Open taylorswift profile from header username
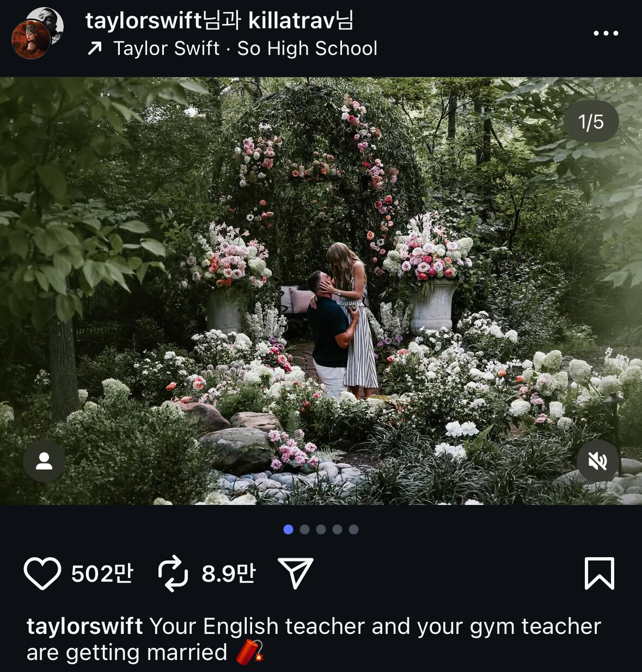642x672 pixels. (x=144, y=21)
